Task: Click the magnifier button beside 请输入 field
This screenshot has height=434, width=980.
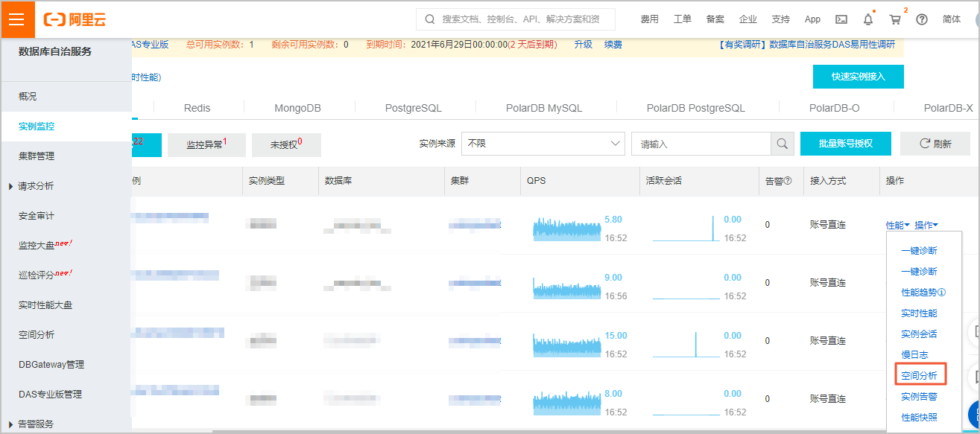Action: 782,144
